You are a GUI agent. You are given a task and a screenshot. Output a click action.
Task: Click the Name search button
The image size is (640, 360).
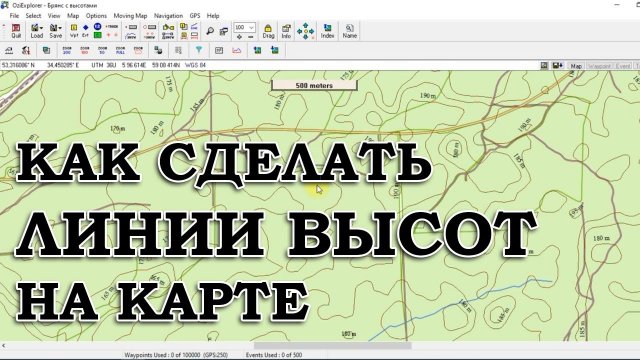pyautogui.click(x=350, y=31)
